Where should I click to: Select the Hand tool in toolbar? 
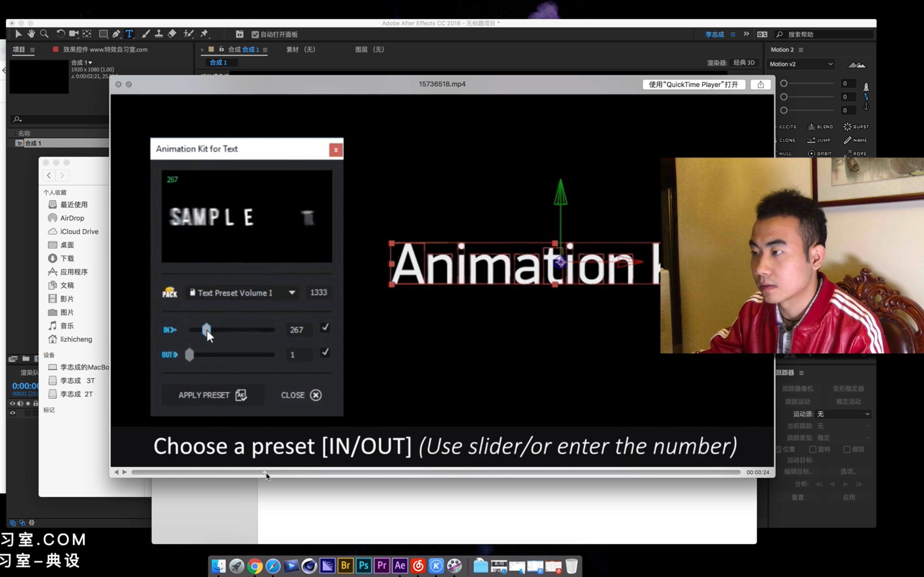coord(31,34)
